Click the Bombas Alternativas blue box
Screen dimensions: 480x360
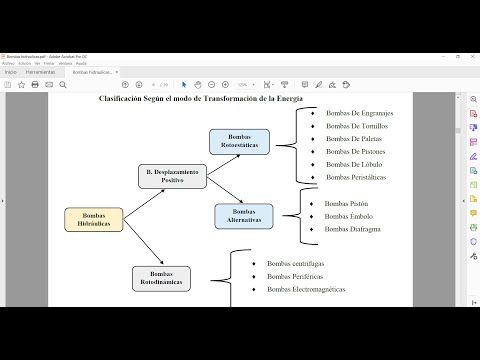(x=244, y=216)
